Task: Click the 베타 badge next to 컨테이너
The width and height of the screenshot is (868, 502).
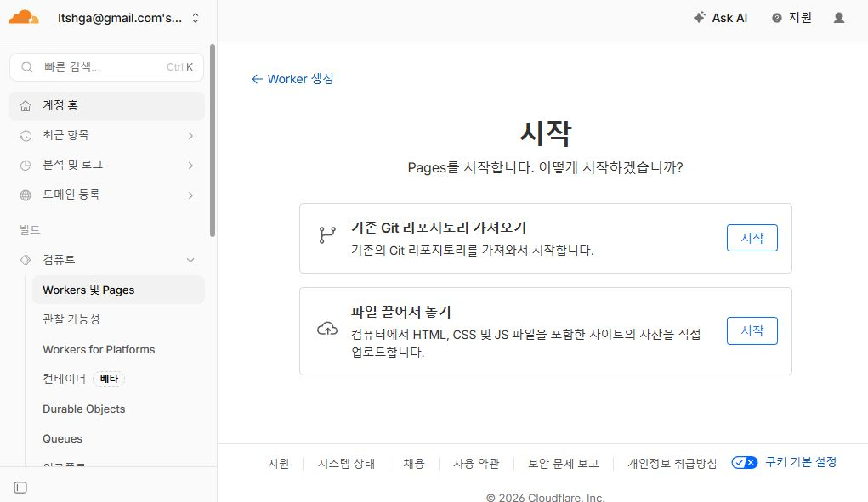Action: coord(109,379)
